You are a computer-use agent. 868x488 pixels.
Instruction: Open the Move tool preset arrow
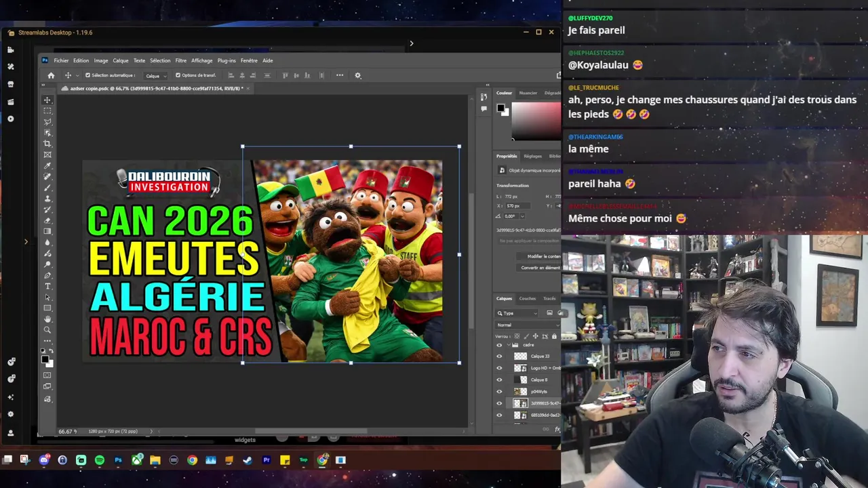[x=77, y=75]
